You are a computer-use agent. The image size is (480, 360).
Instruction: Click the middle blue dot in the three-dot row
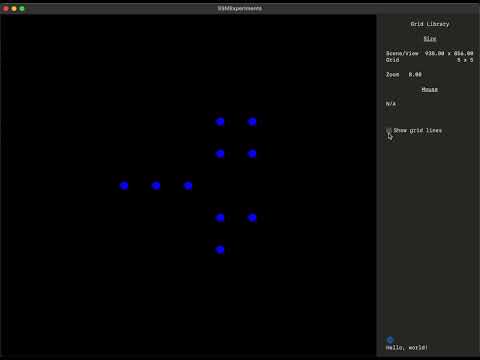click(x=156, y=186)
